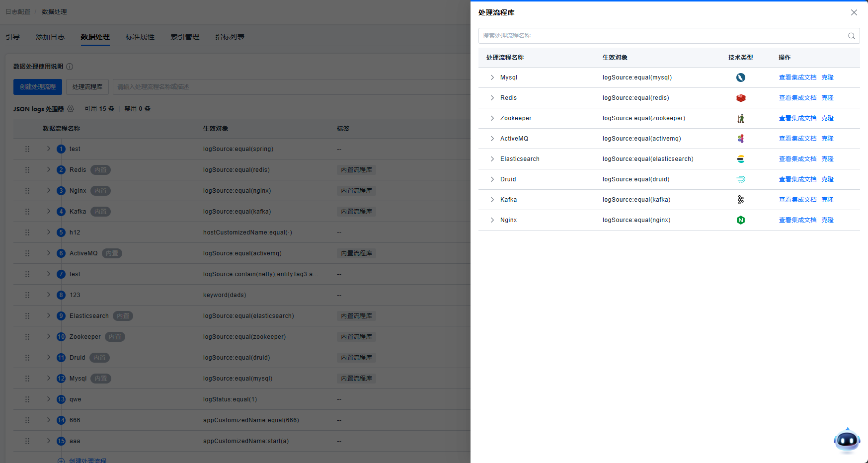The height and width of the screenshot is (463, 868).
Task: Click the Redis red cube icon
Action: pyautogui.click(x=740, y=98)
